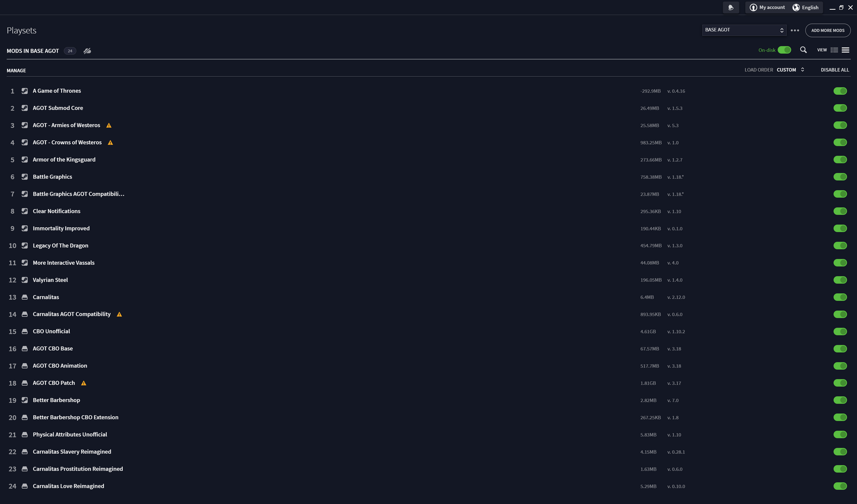The height and width of the screenshot is (504, 857).
Task: Click the local mod icon for Carnalitas Slavery Reimagined
Action: [x=25, y=452]
